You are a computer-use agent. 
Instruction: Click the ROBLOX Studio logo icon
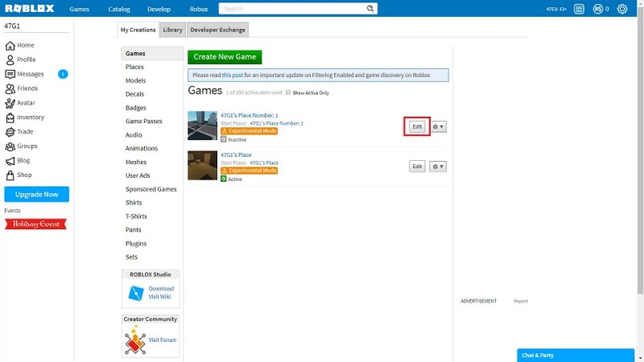pyautogui.click(x=136, y=293)
